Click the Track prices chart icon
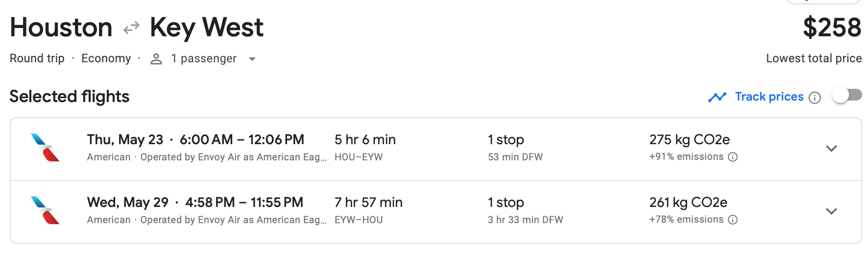This screenshot has height=256, width=868. coord(717,97)
